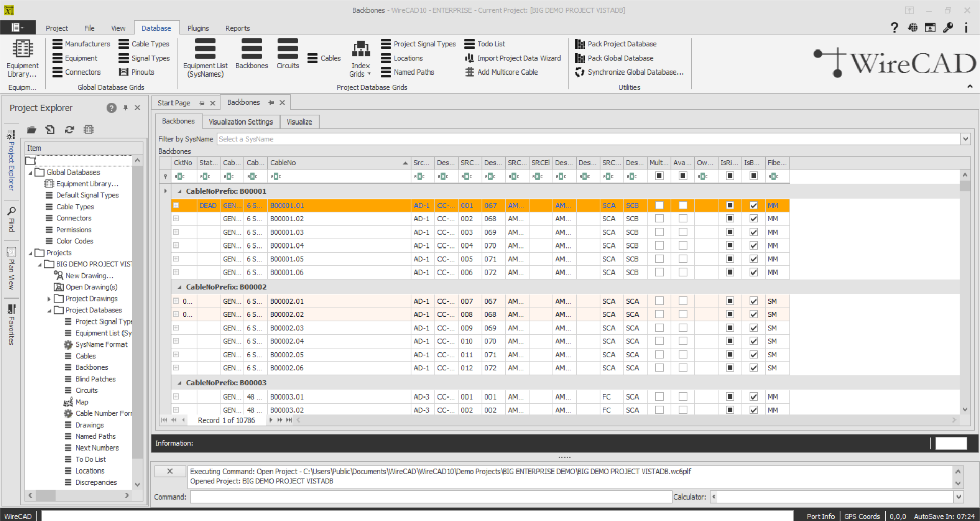Viewport: 980px width, 521px height.
Task: Go to next record arrow
Action: tap(271, 420)
